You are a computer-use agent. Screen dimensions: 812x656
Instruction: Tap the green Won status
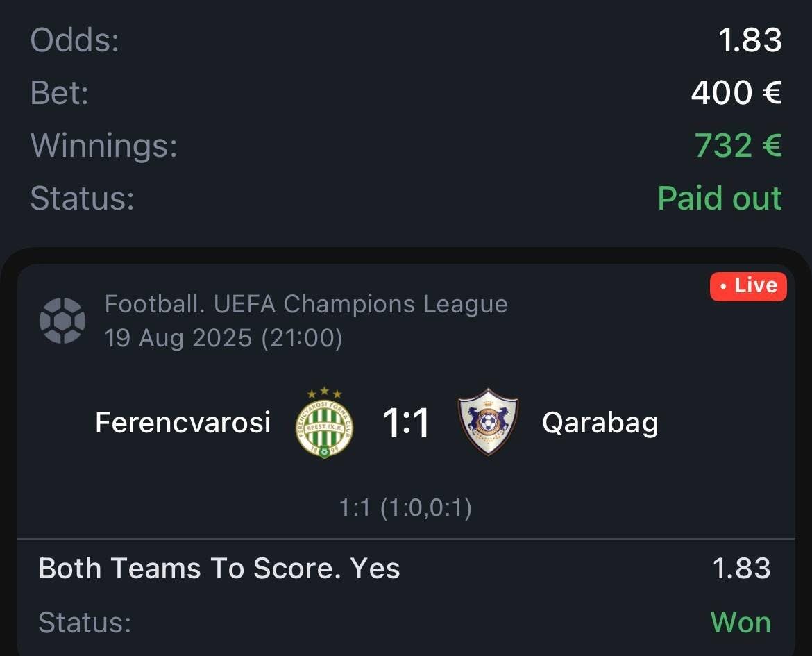741,622
